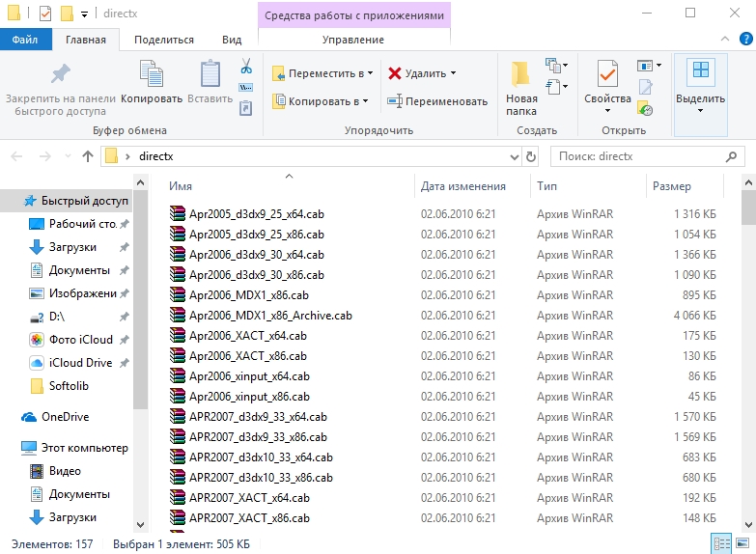This screenshot has width=756, height=554.
Task: Sort by Дата изменения column header
Action: coord(462,186)
